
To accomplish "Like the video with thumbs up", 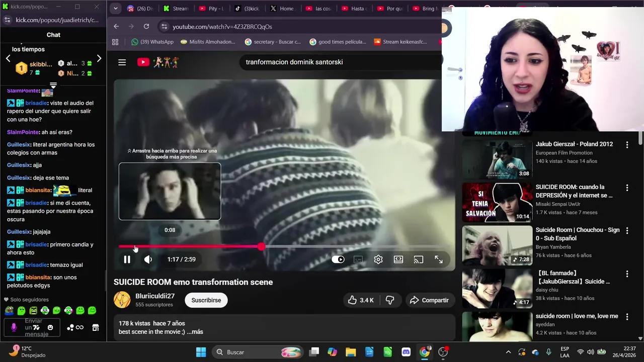I will [x=361, y=300].
